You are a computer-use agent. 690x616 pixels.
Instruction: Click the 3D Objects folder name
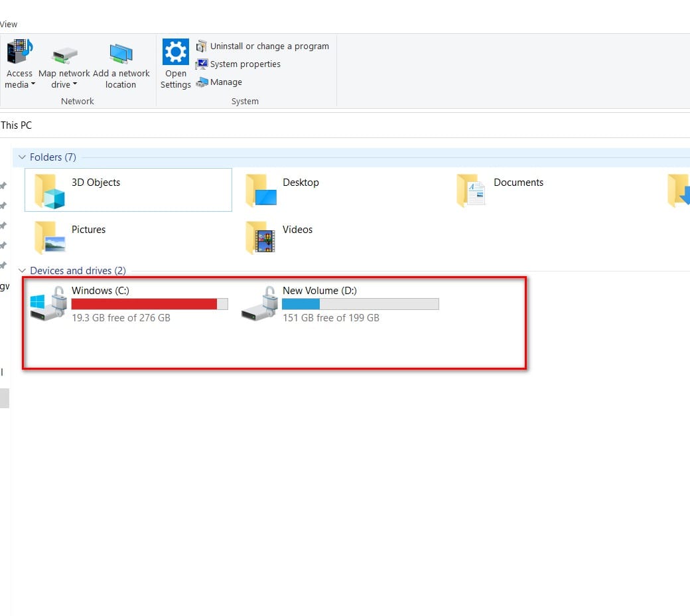coord(96,183)
